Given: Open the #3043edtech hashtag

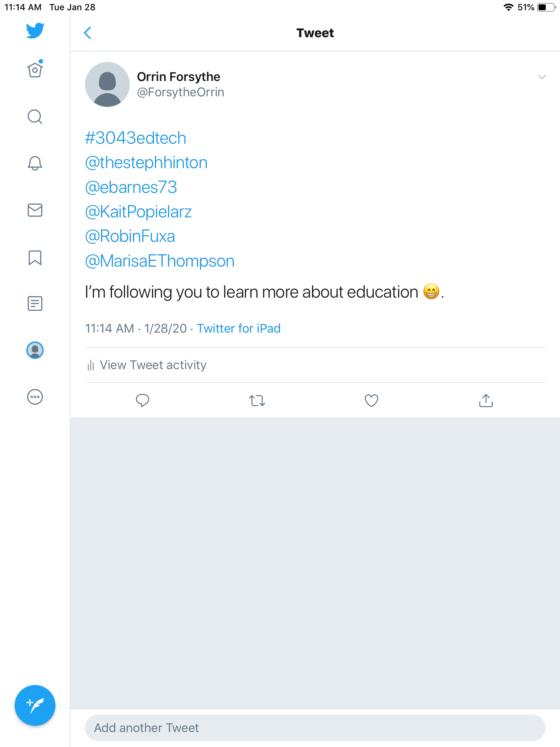Looking at the screenshot, I should coord(136,138).
